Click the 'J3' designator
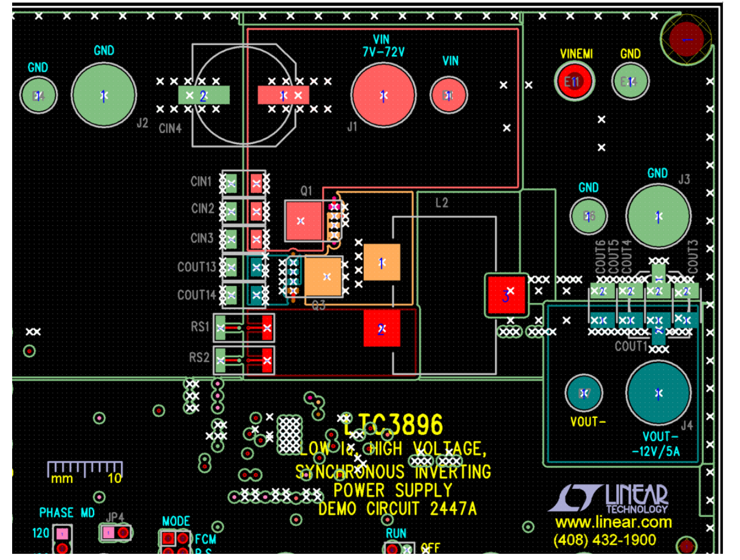The height and width of the screenshot is (560, 740). click(x=684, y=179)
